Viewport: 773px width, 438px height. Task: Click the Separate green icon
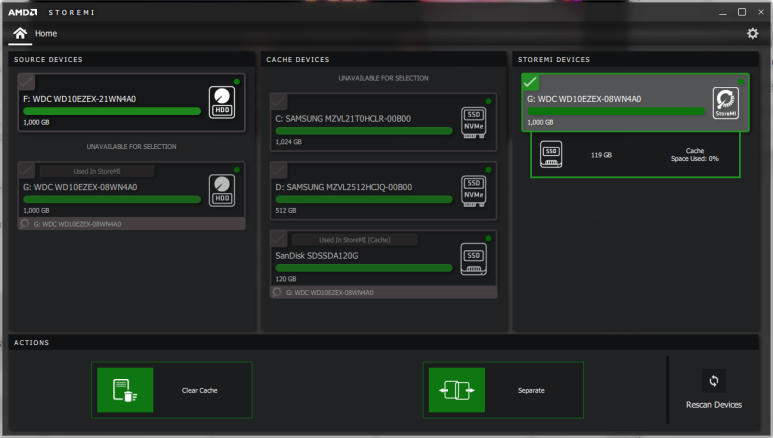(x=457, y=390)
